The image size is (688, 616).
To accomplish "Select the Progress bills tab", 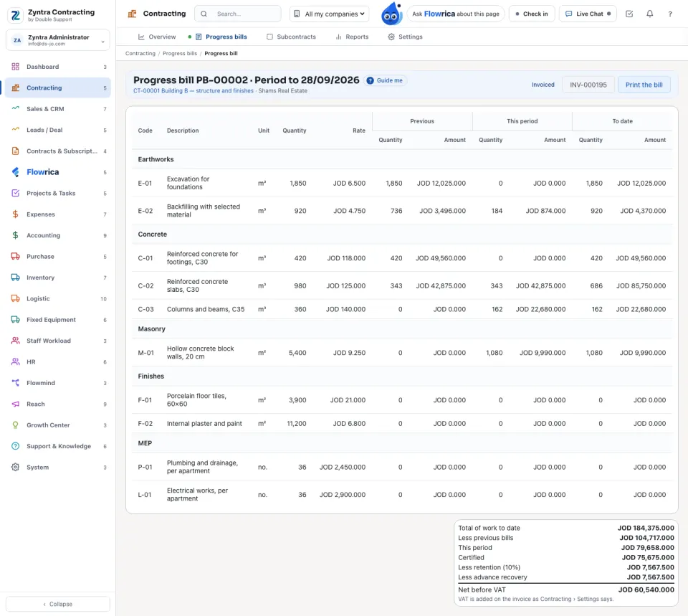I will (x=221, y=37).
